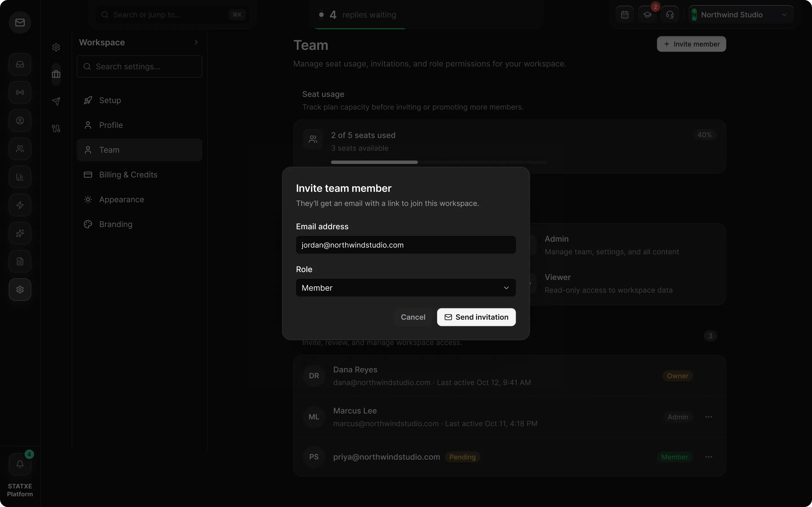Click the briefcase workspace settings icon
Viewport: 812px width, 507px height.
(56, 74)
